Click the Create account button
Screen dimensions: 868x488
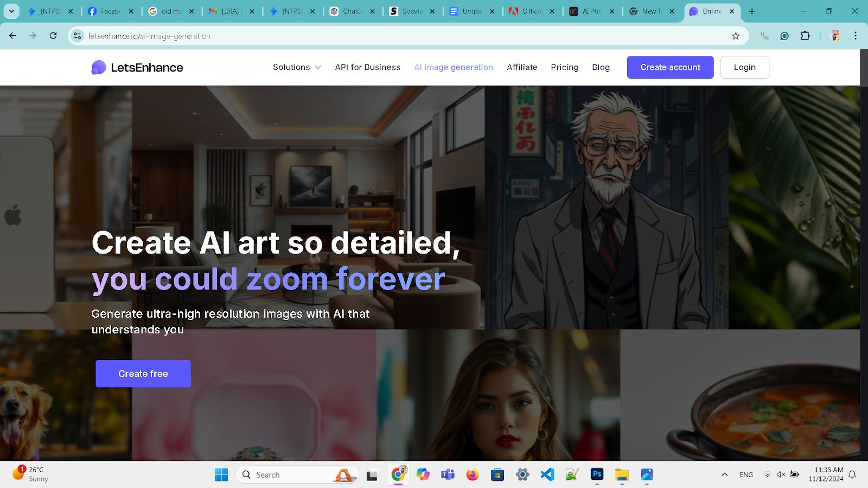point(670,67)
